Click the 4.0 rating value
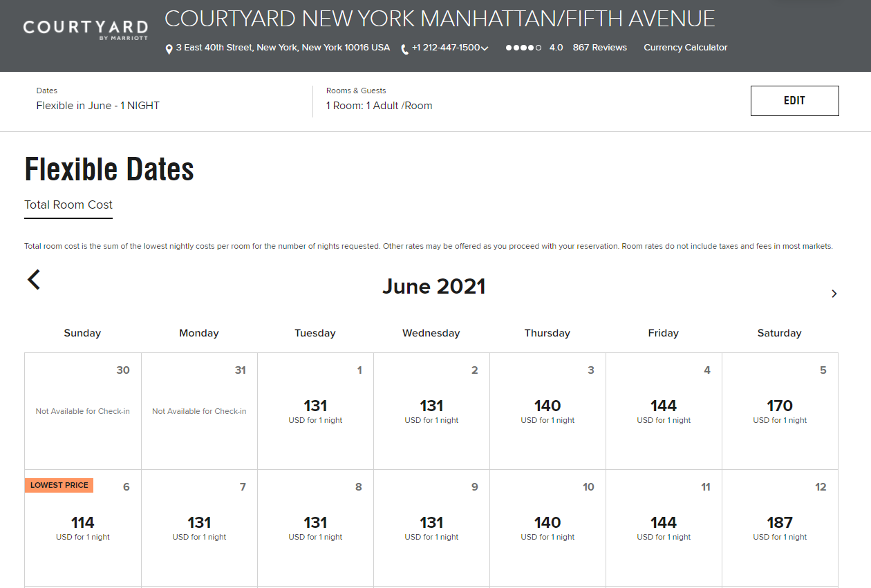 [556, 48]
